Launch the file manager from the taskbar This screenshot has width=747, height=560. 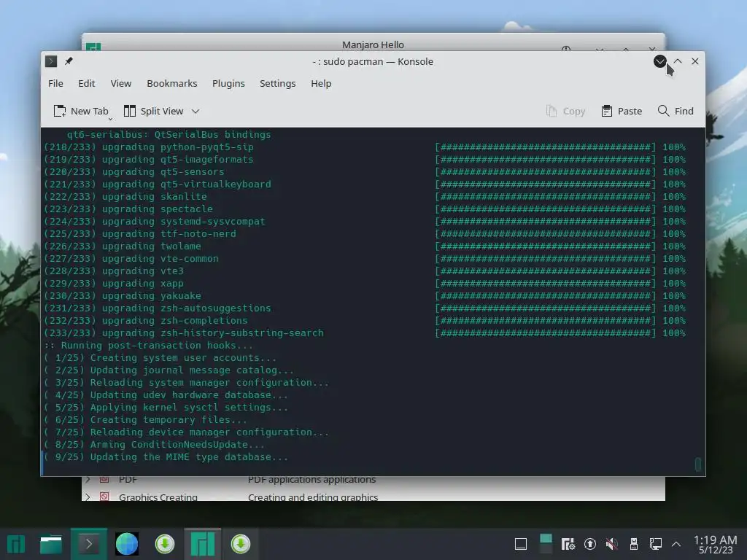[51, 544]
